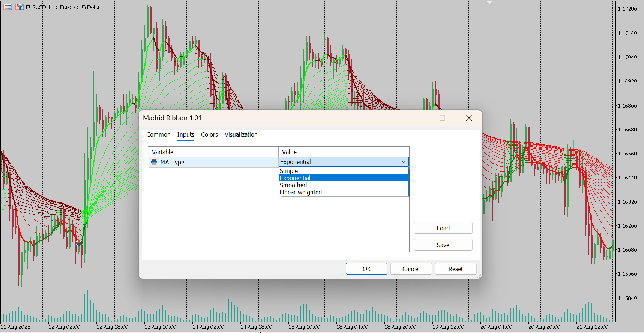Click the trade panel icon at chart top-left
The image size is (644, 333).
(8, 7)
